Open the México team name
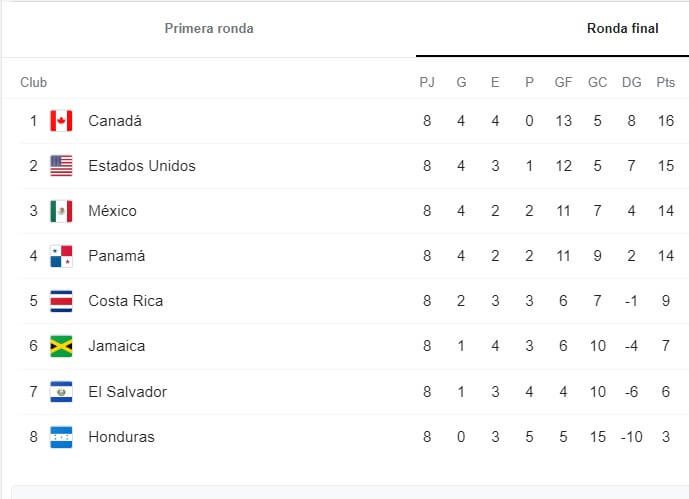Screen dimensions: 689x499 click(x=112, y=211)
